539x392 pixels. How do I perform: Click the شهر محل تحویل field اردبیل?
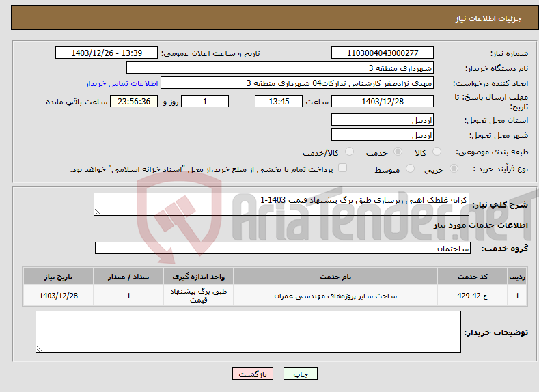[383, 135]
